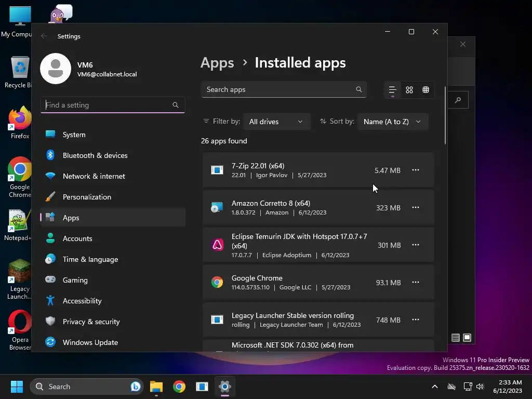Open System settings category
This screenshot has width=532, height=399.
coord(113,135)
